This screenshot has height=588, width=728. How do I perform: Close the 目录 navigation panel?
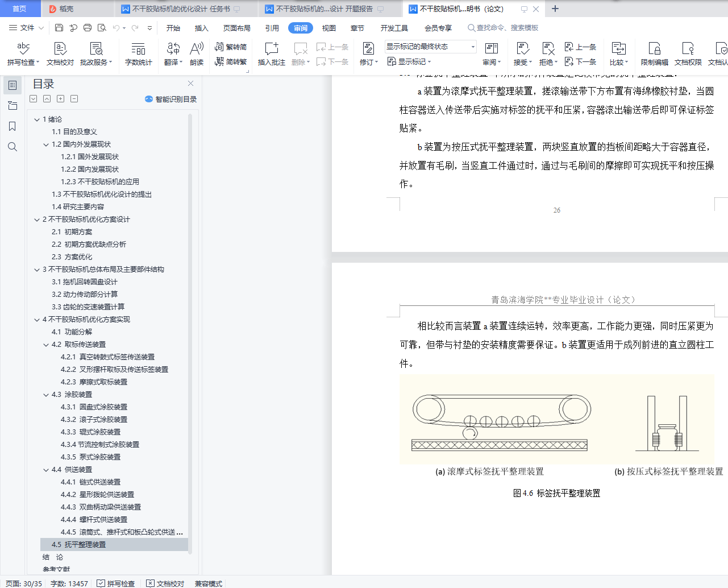tap(191, 84)
